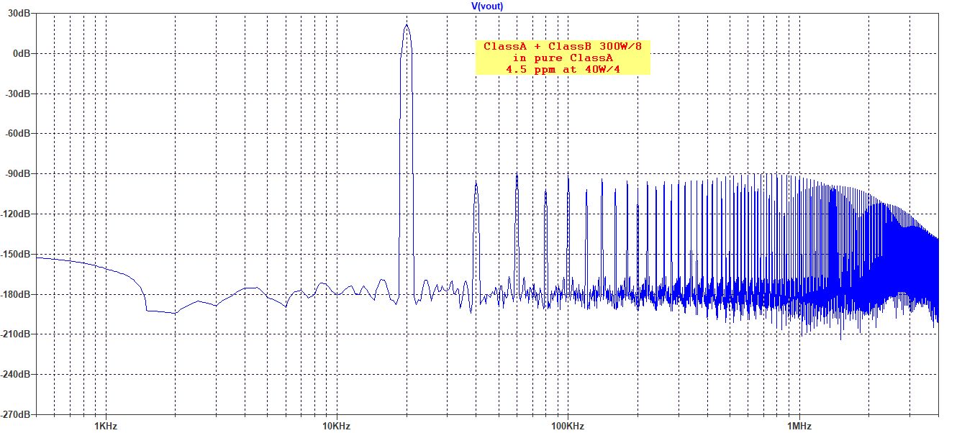Viewport: 980px width, 433px height.
Task: Click the -30dB axis label
Action: coord(18,94)
